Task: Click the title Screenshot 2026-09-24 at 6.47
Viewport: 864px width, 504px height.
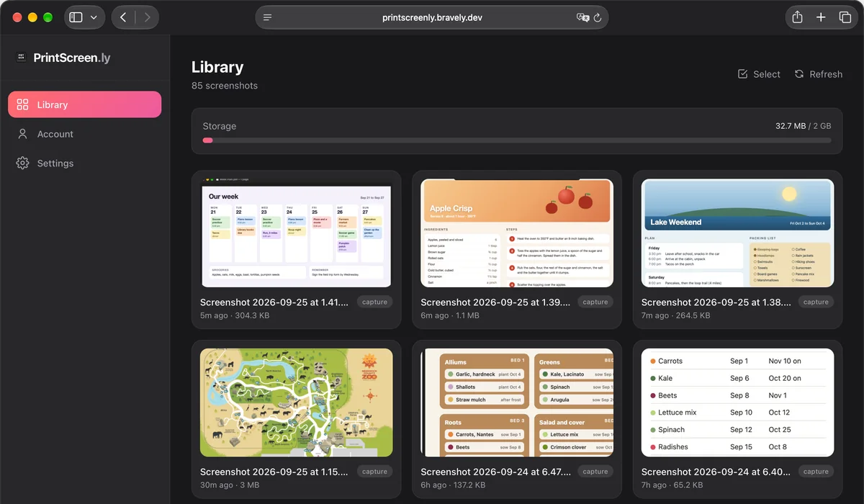Action: [x=495, y=472]
